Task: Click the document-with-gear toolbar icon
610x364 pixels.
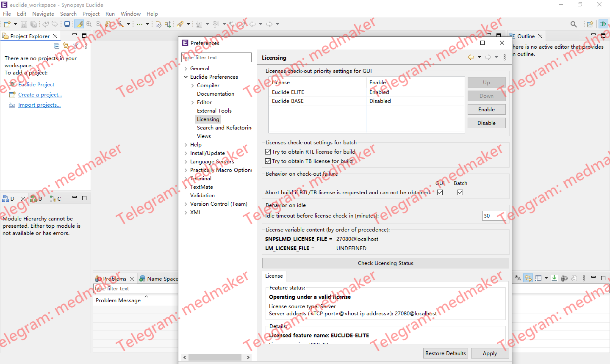Action: click(x=158, y=24)
